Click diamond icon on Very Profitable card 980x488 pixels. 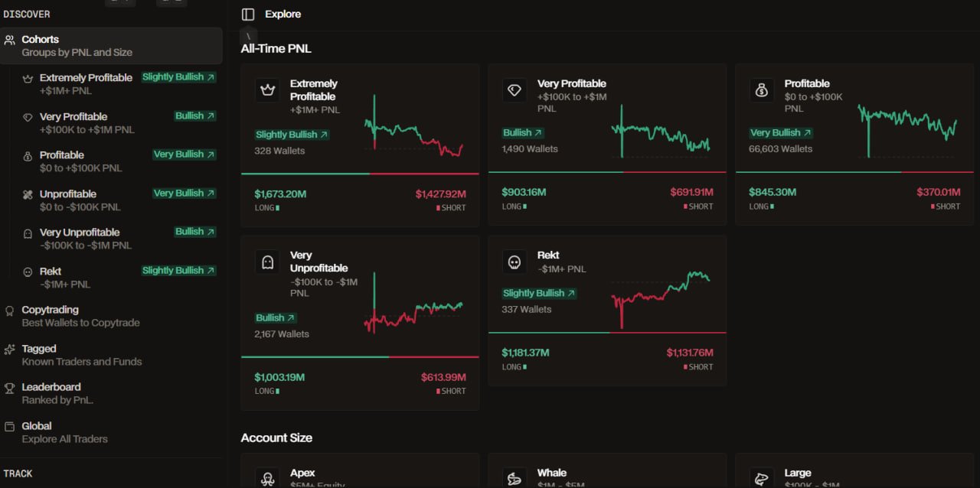(514, 89)
